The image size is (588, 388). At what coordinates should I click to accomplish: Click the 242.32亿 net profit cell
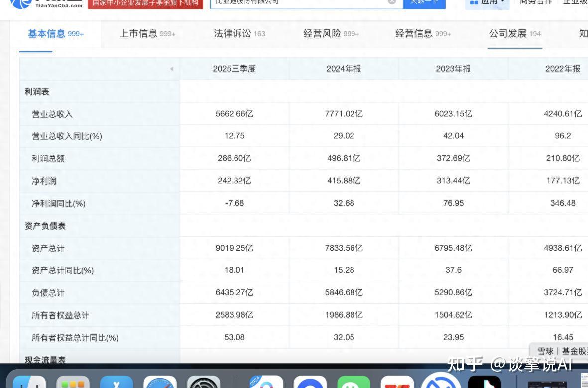[x=235, y=181]
